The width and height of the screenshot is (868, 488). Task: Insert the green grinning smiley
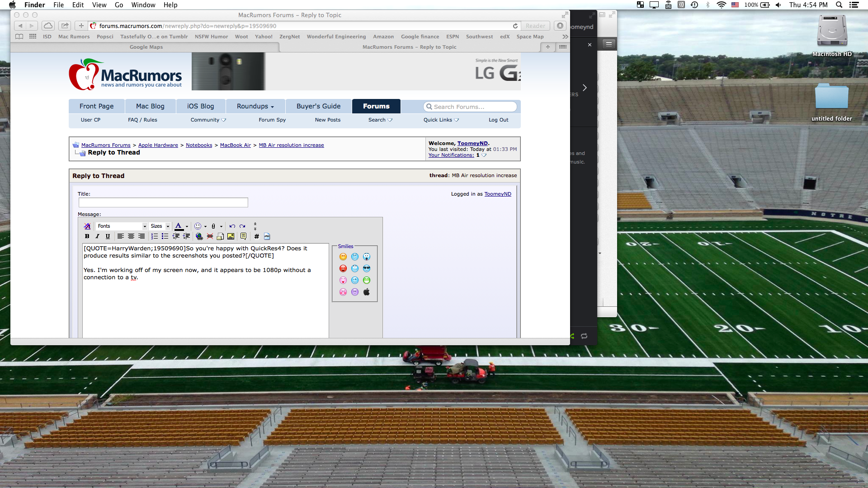point(367,280)
